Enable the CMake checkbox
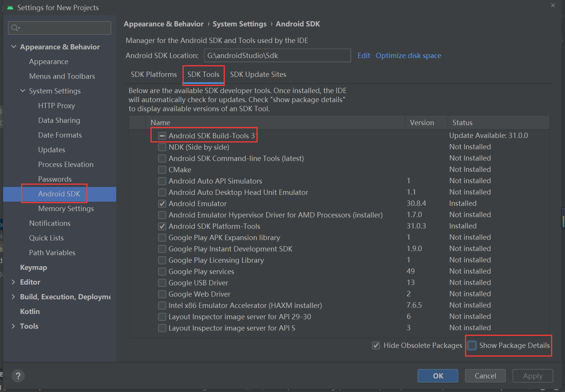The image size is (565, 392). click(x=162, y=170)
